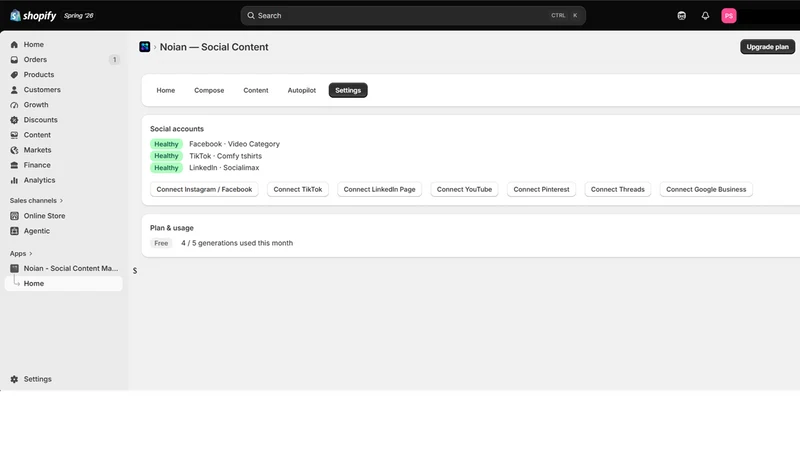Click the Agentic channel icon

click(x=14, y=231)
